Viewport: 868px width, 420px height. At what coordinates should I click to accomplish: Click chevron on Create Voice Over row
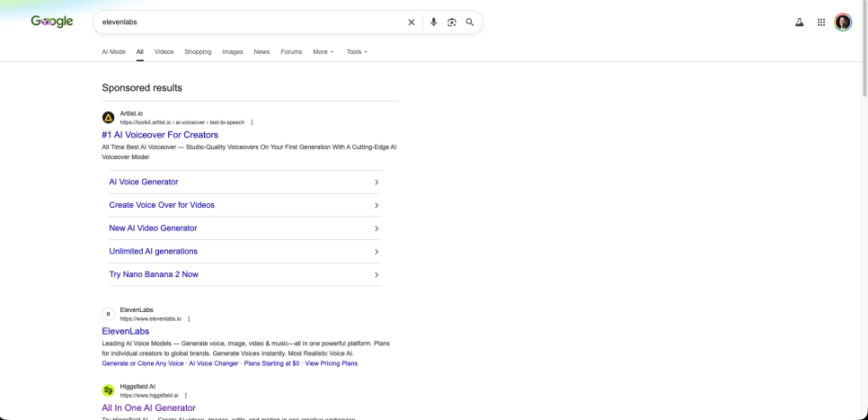[376, 206]
